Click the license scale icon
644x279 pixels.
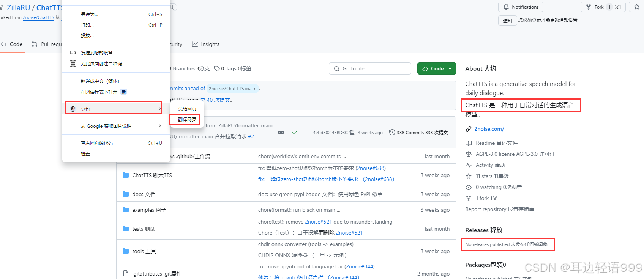(469, 154)
